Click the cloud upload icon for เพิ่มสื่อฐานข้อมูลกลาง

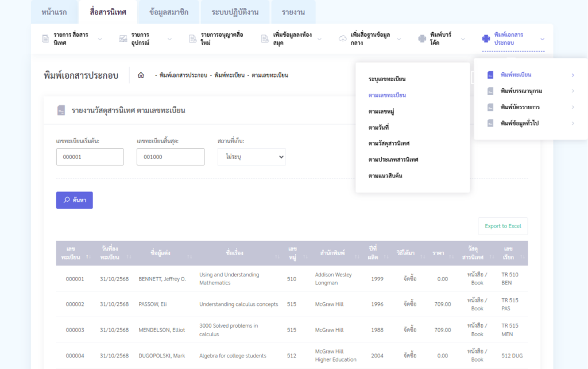pyautogui.click(x=343, y=39)
